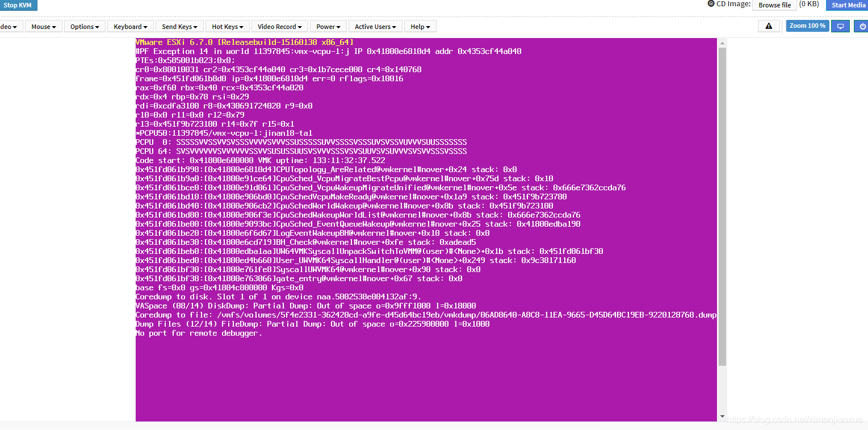Click the Zoom 100 % button
This screenshot has width=868, height=430.
coord(807,26)
